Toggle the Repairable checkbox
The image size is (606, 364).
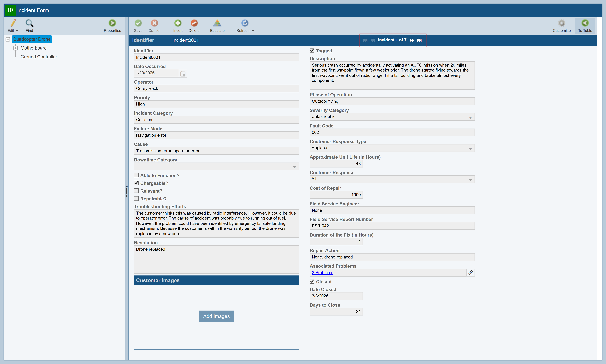(x=136, y=199)
